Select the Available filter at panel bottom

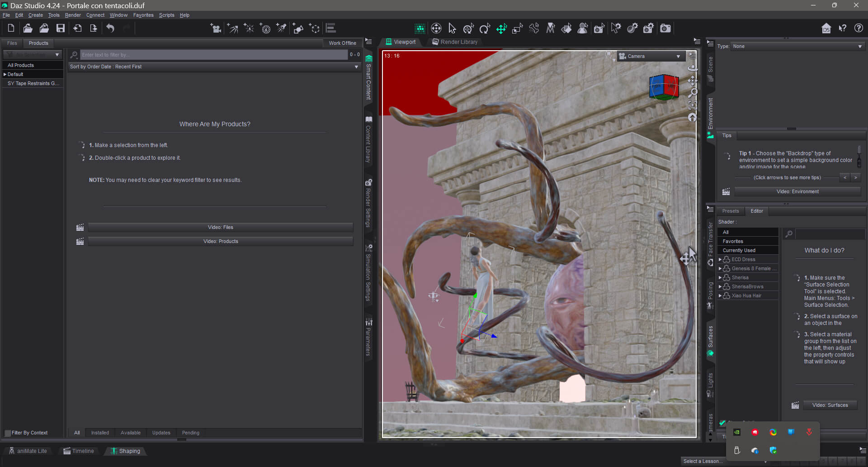coord(130,433)
